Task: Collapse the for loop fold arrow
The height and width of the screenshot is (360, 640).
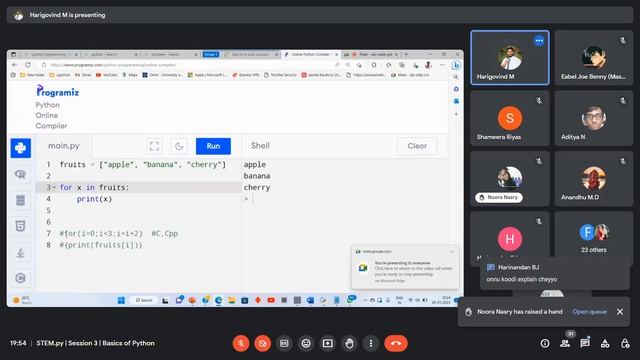Action: tap(54, 187)
